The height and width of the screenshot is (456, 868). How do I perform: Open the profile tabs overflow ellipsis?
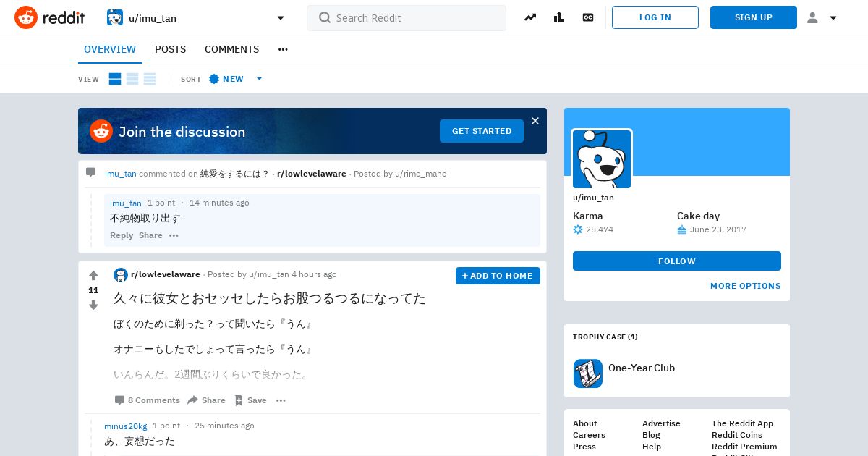[x=283, y=49]
